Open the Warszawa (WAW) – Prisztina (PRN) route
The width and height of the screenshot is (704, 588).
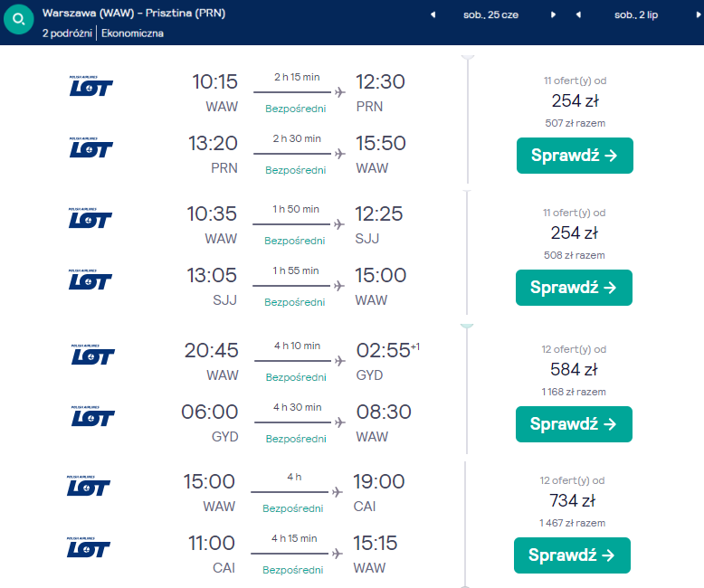coord(134,13)
